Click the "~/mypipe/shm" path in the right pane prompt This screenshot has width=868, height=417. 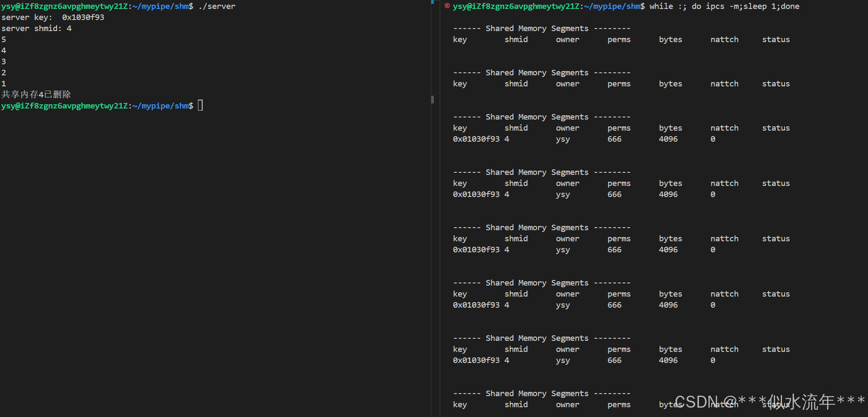click(612, 6)
